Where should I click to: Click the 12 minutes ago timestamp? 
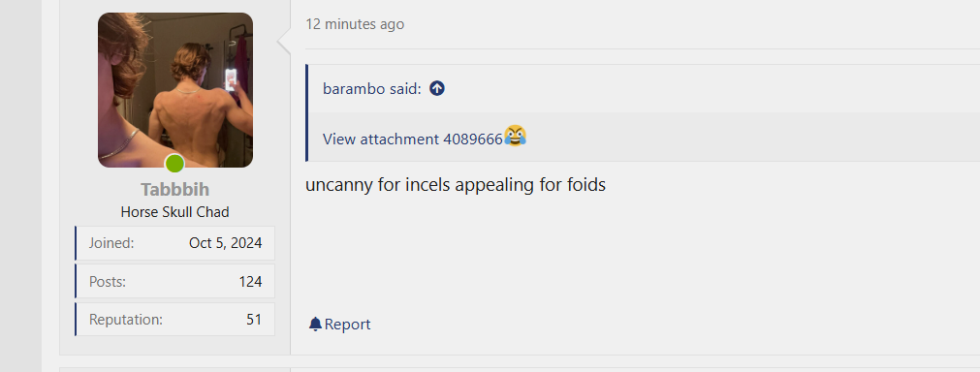click(355, 24)
